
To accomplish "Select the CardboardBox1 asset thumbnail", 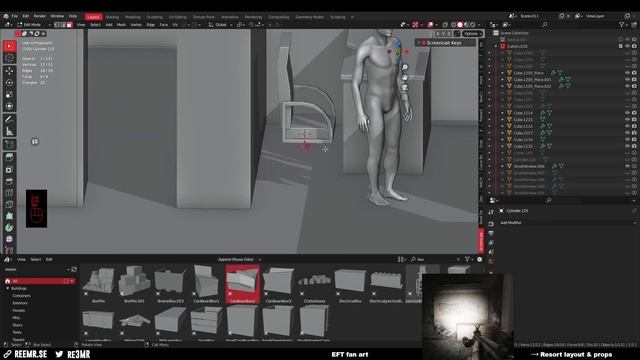I will pyautogui.click(x=206, y=284).
